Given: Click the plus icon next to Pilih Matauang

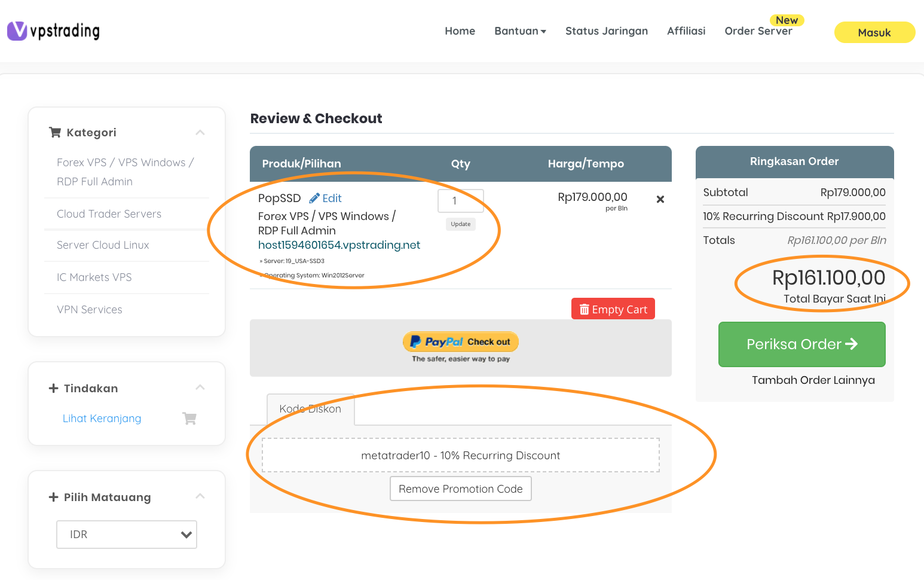Looking at the screenshot, I should tap(53, 497).
